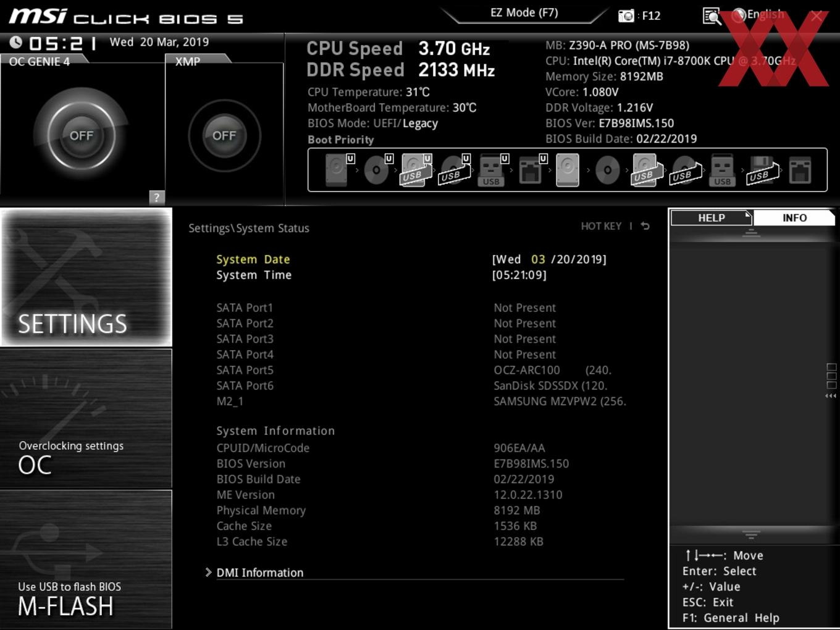Screen dimensions: 840x630
Task: Click the bottom scroll handle of help panel
Action: point(751,534)
